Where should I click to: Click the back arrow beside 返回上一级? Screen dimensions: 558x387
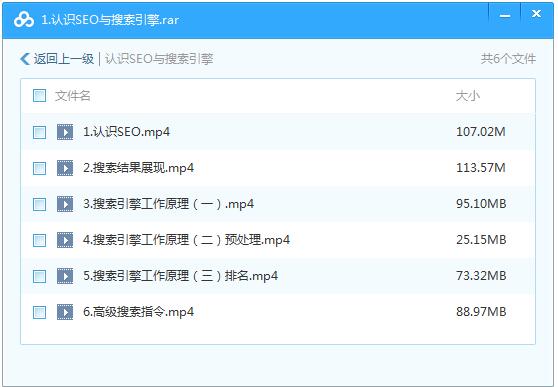25,59
